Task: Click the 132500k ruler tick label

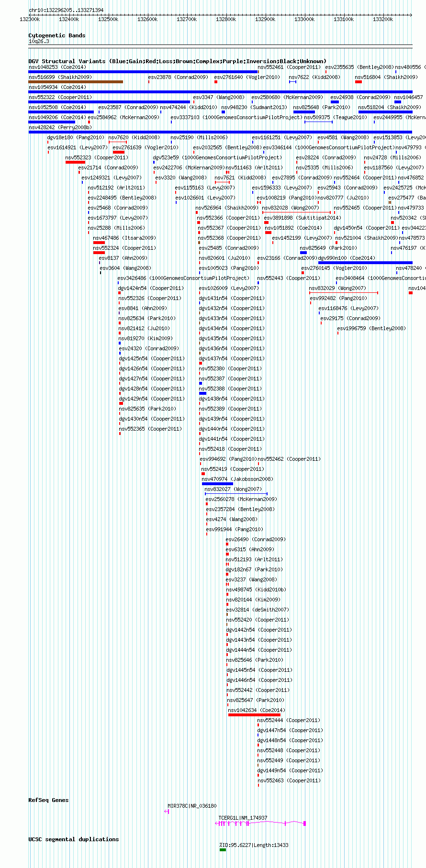Action: point(108,19)
